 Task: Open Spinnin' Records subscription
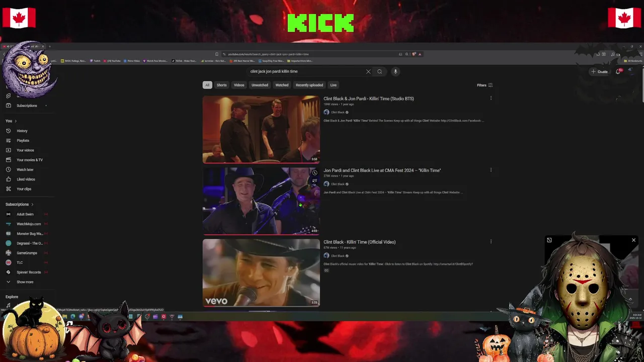[x=29, y=273]
